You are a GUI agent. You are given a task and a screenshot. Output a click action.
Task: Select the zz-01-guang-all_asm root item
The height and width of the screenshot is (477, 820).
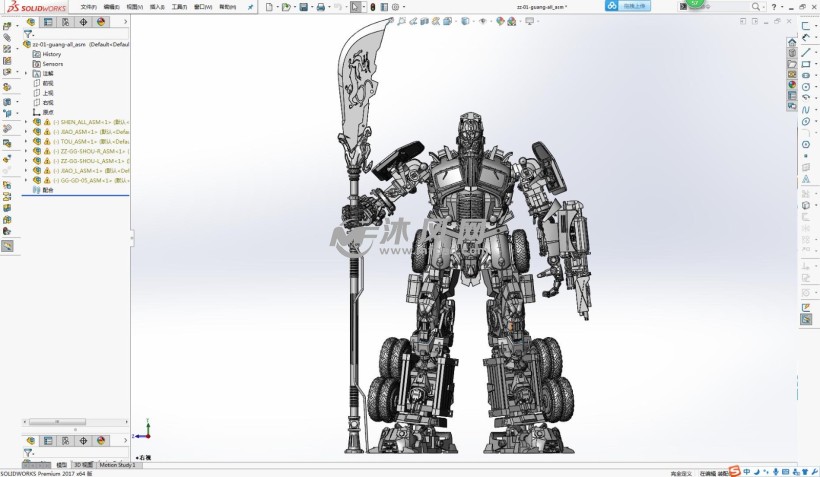[x=76, y=44]
